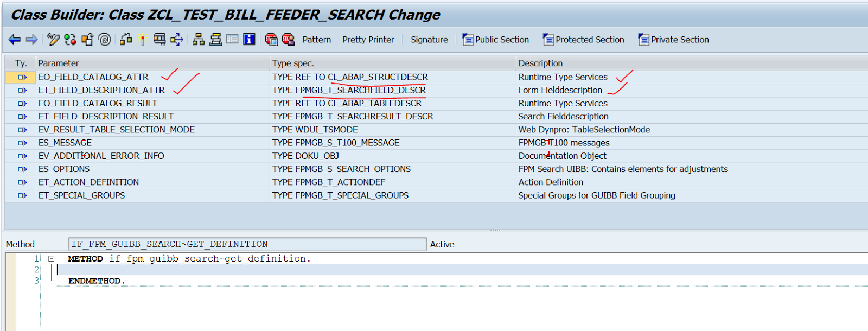
Task: Open the Protected Section
Action: (584, 40)
